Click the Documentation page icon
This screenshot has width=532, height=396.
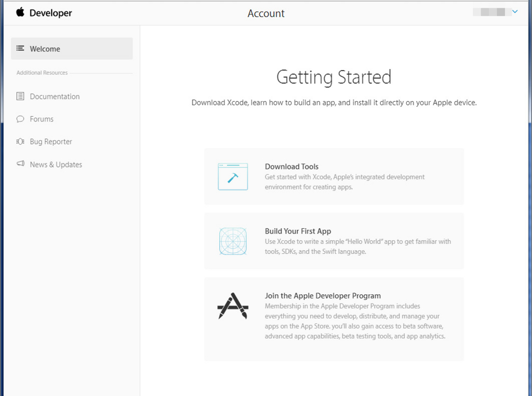pos(20,97)
